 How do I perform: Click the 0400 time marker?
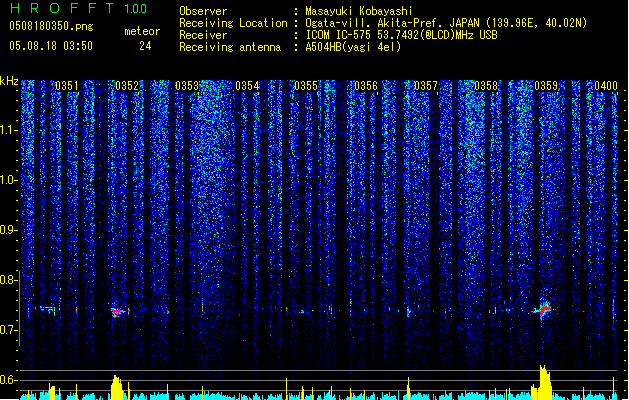(x=606, y=86)
